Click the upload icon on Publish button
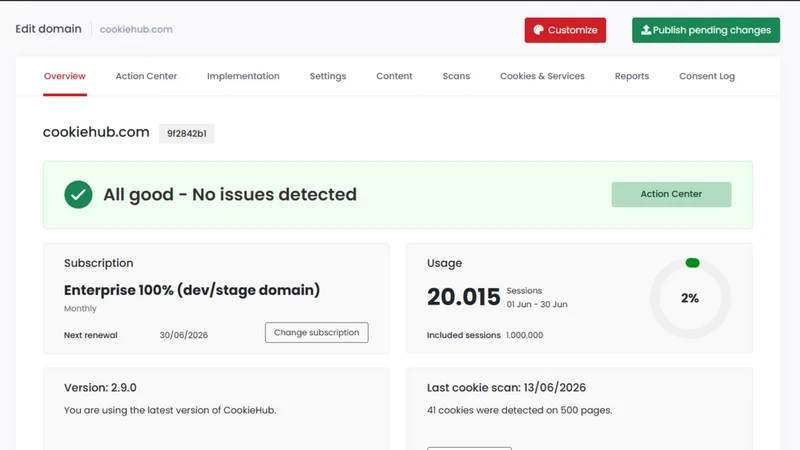Viewport: 800px width, 450px height. pyautogui.click(x=646, y=30)
